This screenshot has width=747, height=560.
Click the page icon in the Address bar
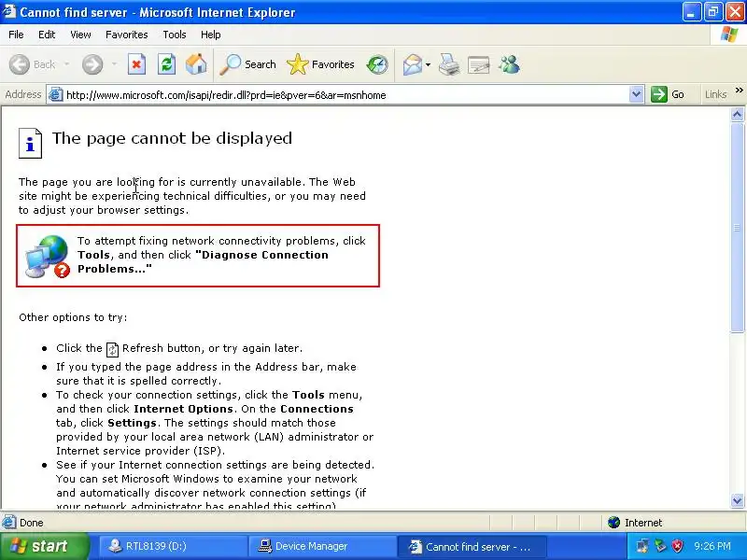tap(56, 94)
